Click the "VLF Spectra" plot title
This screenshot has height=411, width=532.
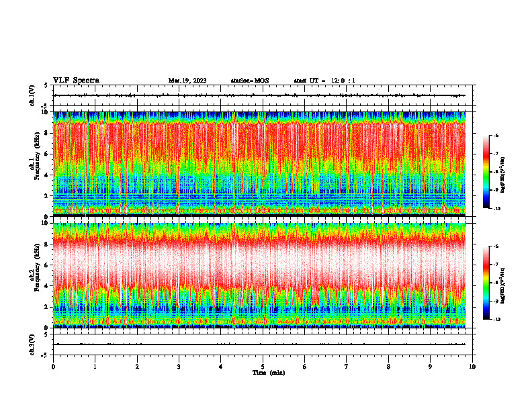[x=76, y=81]
